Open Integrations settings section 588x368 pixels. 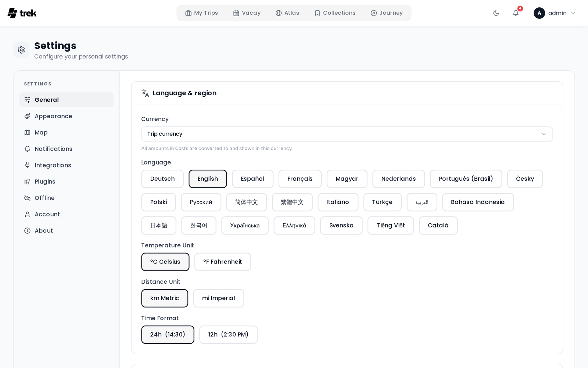pos(66,165)
